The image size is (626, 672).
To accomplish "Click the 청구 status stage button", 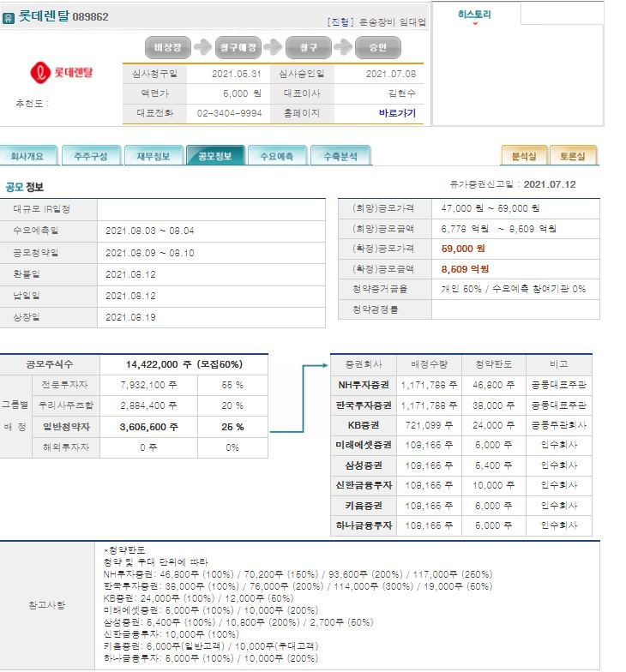I will [x=309, y=47].
